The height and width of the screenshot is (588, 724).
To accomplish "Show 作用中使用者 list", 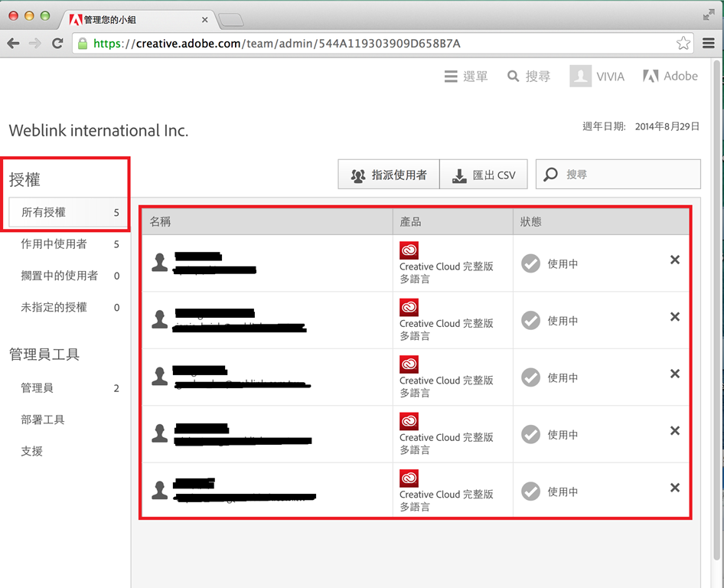I will click(x=68, y=244).
